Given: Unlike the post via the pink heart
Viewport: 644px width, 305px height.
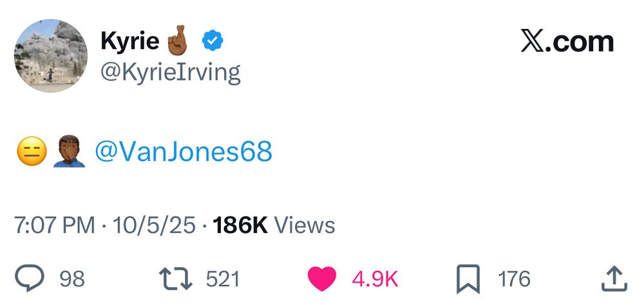Looking at the screenshot, I should 321,279.
